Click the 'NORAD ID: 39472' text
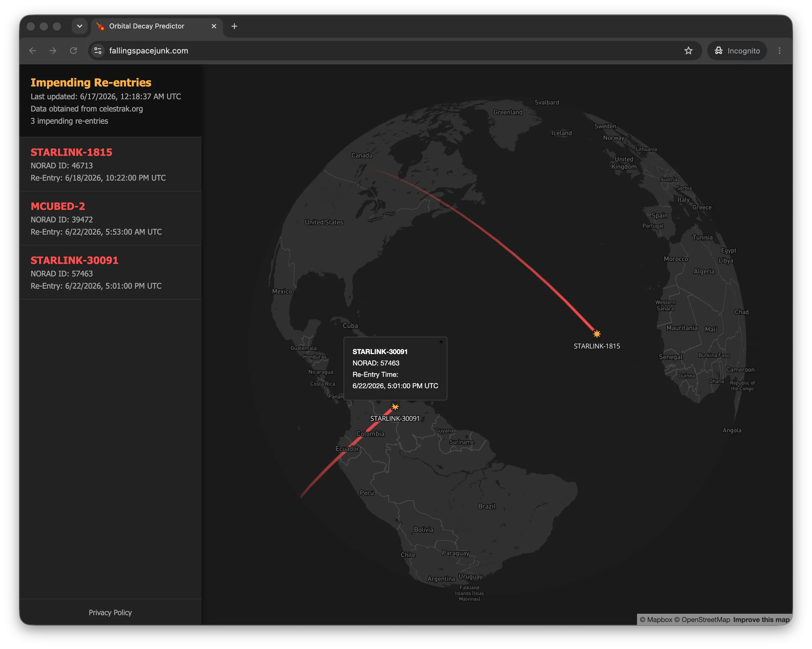 tap(62, 220)
